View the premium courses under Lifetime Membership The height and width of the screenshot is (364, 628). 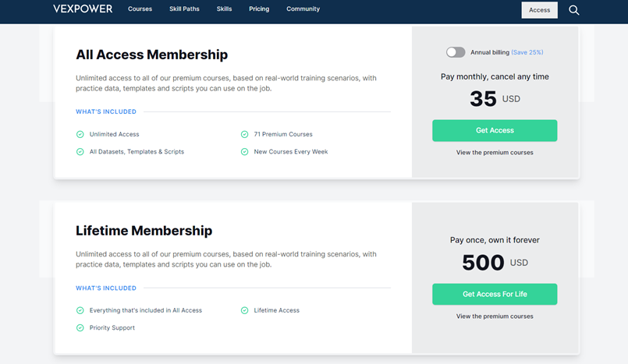[495, 316]
